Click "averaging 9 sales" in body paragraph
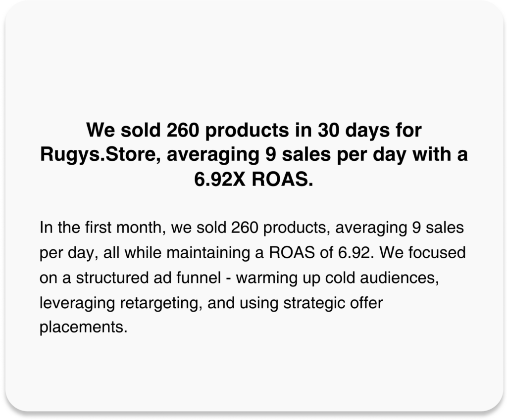 (400, 229)
